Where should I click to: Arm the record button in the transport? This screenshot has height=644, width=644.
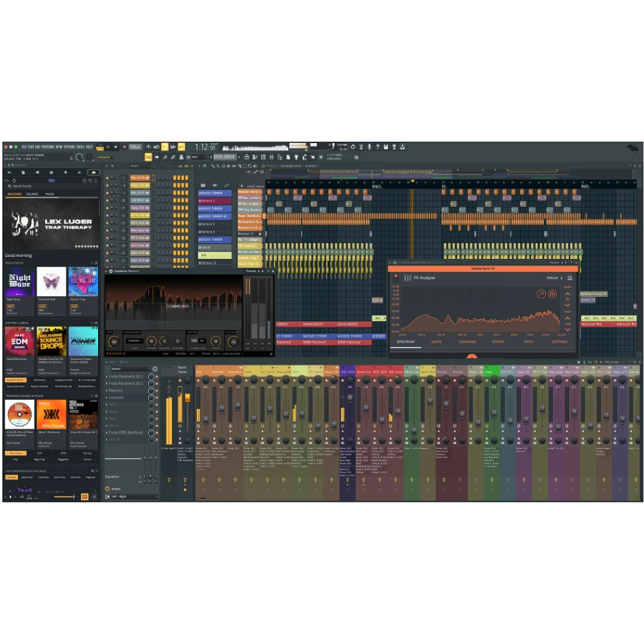(x=125, y=147)
